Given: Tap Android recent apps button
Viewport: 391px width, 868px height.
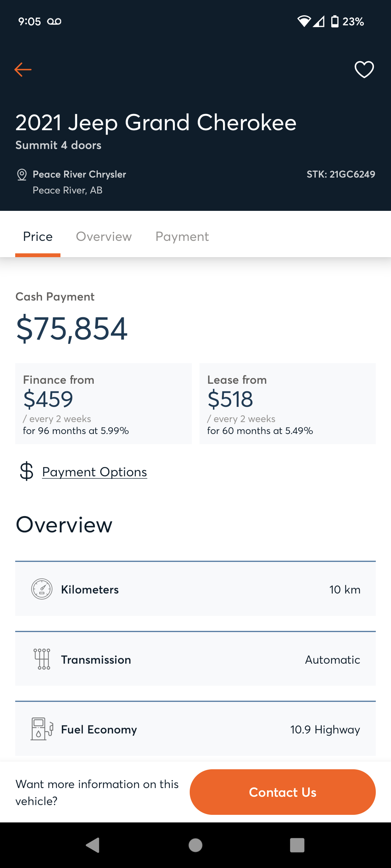Looking at the screenshot, I should click(x=297, y=845).
